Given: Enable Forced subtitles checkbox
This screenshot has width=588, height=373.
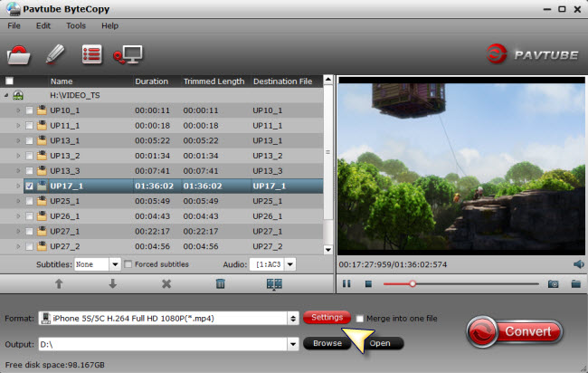Looking at the screenshot, I should click(128, 264).
